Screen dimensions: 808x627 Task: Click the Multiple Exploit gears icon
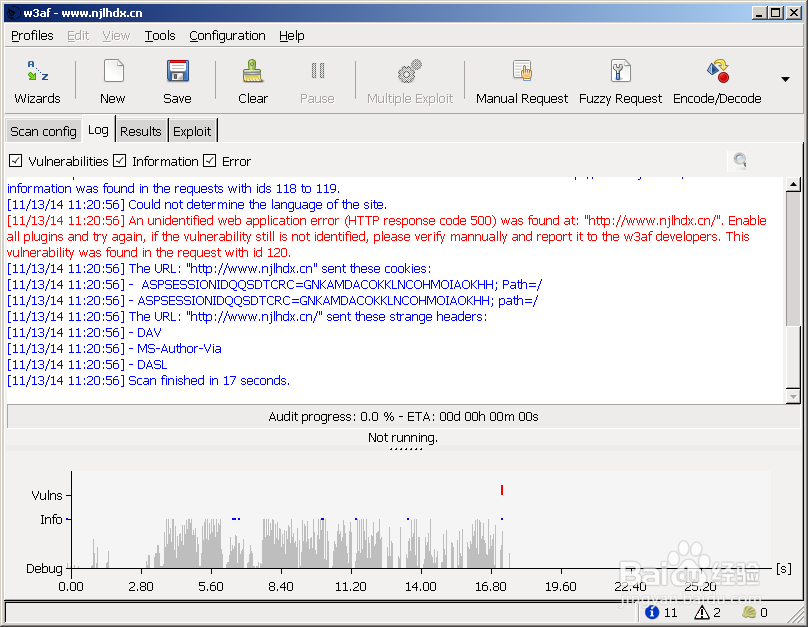[410, 71]
